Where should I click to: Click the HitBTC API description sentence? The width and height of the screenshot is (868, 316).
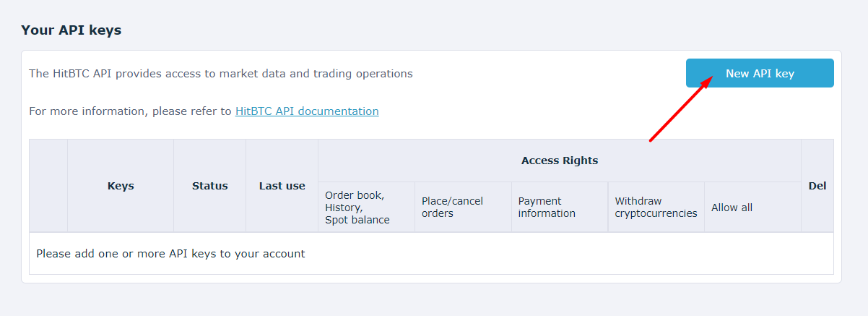coord(220,74)
